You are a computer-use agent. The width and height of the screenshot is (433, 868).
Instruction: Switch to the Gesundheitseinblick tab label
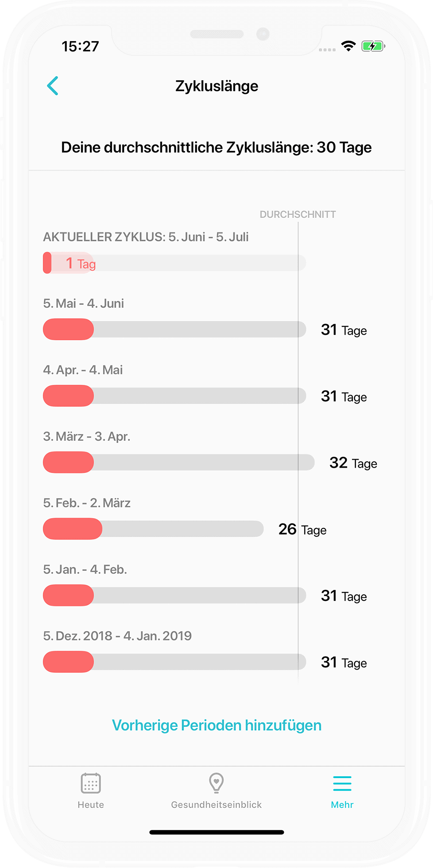(x=216, y=805)
